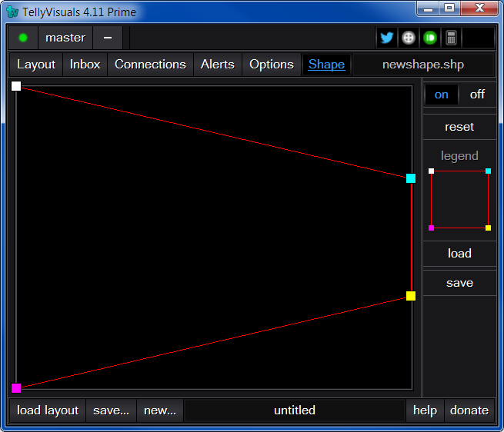Screen dimensions: 504x432
Task: Open the Twitter bird icon
Action: pyautogui.click(x=387, y=38)
